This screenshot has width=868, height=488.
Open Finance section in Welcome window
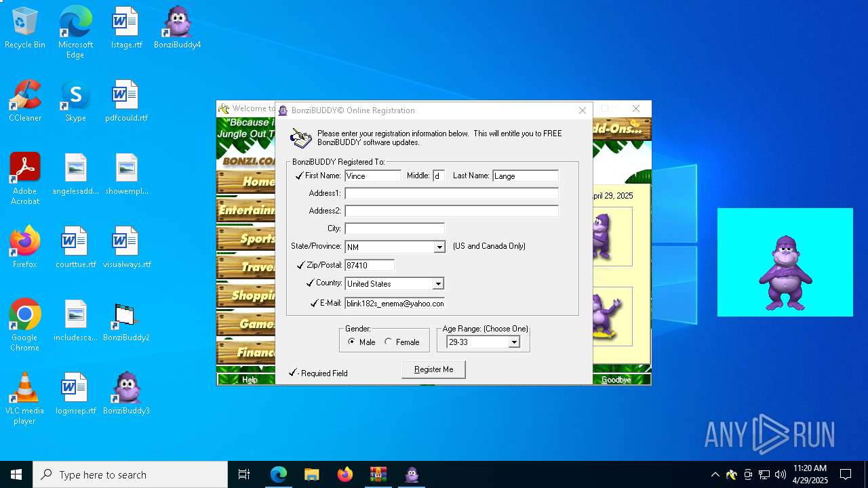[x=245, y=352]
